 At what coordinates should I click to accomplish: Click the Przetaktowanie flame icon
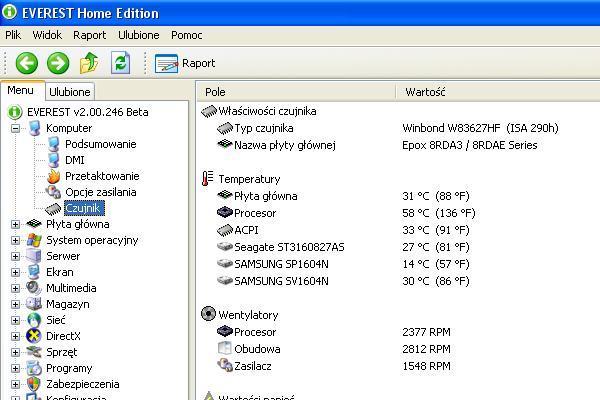[54, 176]
